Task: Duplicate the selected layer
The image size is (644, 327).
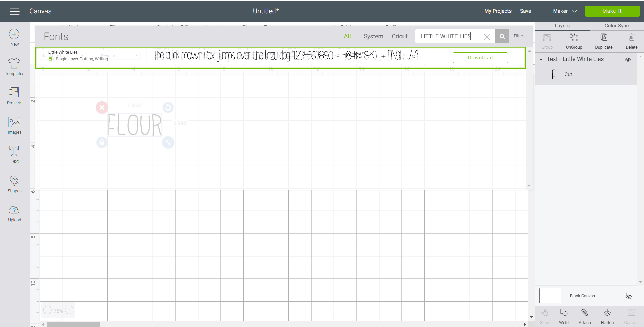Action: click(604, 41)
